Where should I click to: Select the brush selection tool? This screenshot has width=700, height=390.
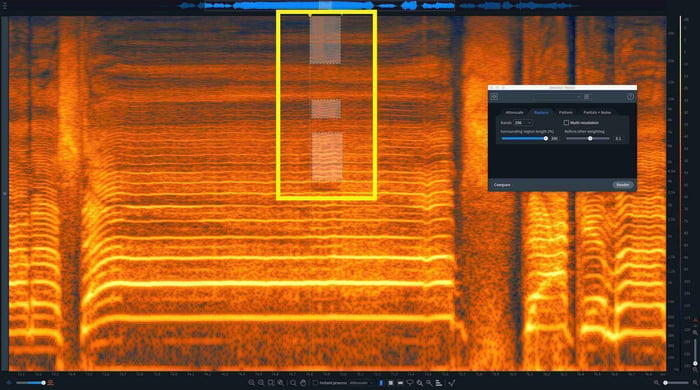[x=420, y=383]
